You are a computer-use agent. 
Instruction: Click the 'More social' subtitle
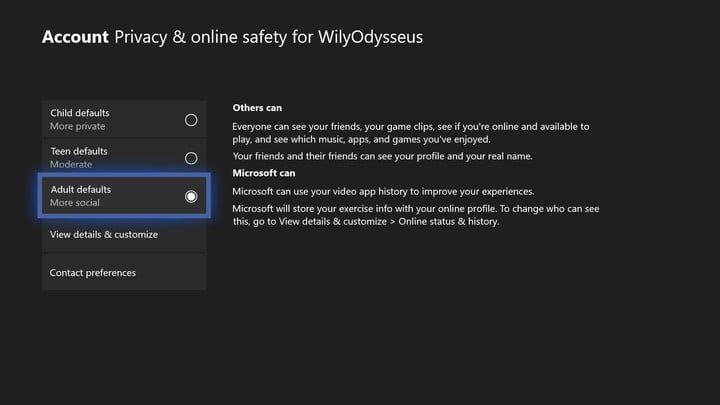(75, 203)
